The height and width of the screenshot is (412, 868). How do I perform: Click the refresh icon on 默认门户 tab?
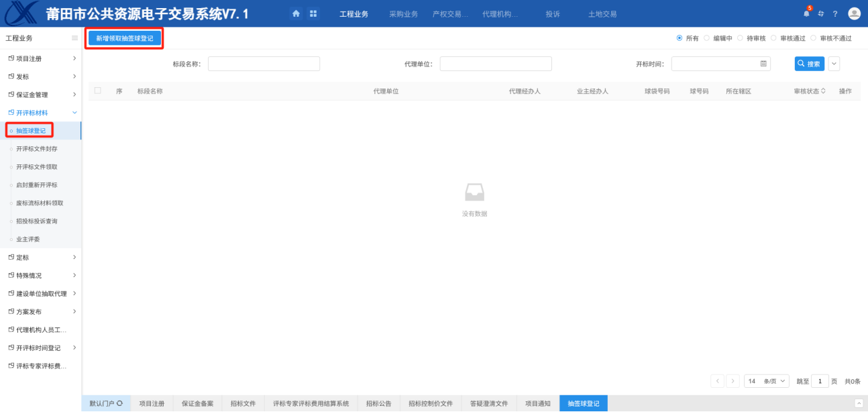(x=119, y=403)
